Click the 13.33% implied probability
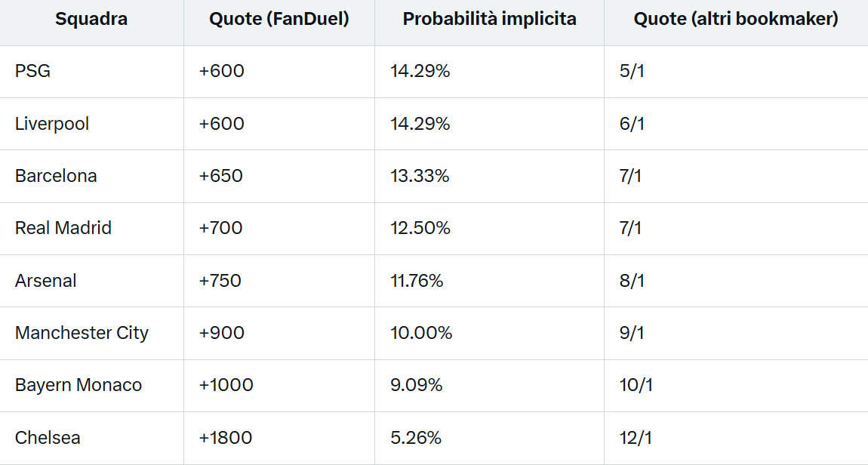The height and width of the screenshot is (465, 868). point(420,176)
